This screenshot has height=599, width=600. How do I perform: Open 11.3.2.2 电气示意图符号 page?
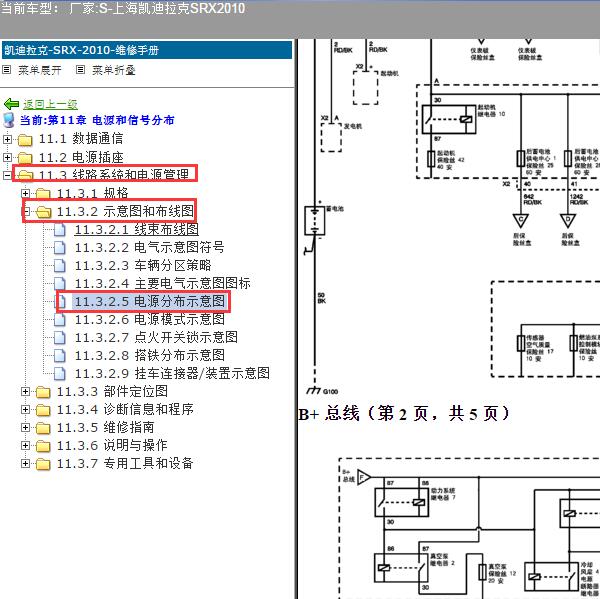149,247
